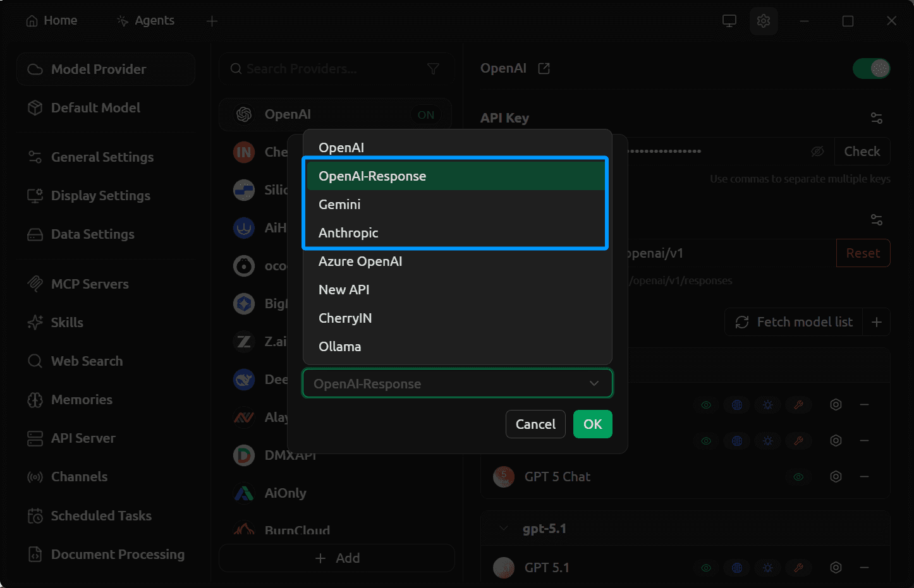Reveal the hidden API key with the eye icon
The height and width of the screenshot is (588, 914).
point(817,152)
